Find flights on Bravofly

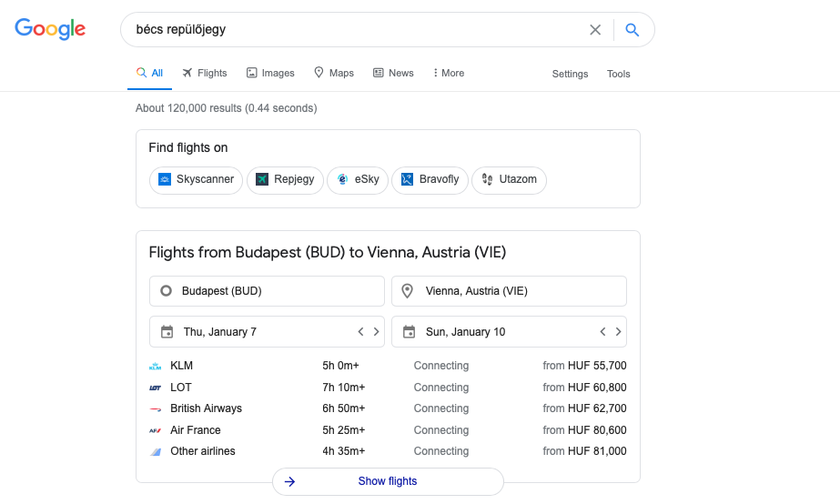[x=430, y=179]
